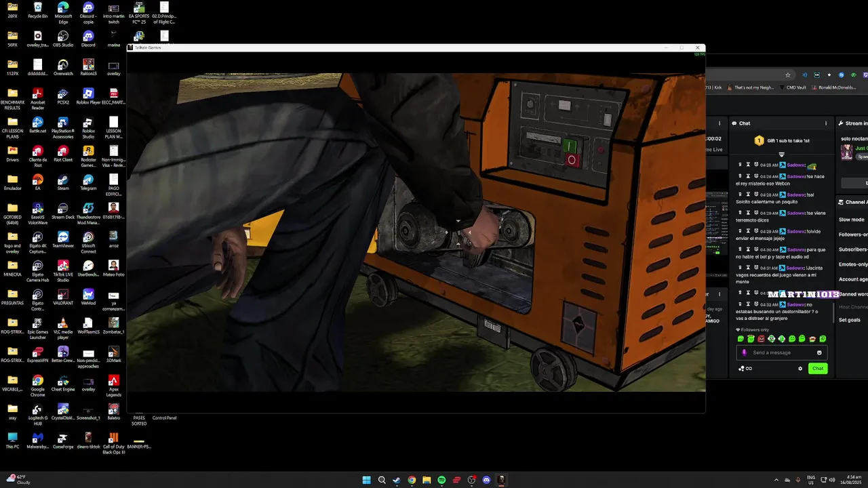Select the Roblox Player desktop shortcut
868x488 pixels.
pyautogui.click(x=88, y=96)
